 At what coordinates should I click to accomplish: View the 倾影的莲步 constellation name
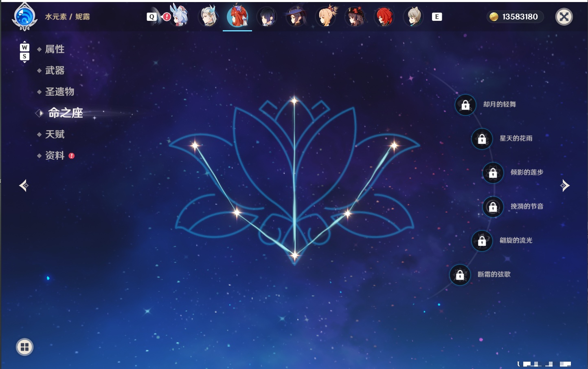coord(527,172)
